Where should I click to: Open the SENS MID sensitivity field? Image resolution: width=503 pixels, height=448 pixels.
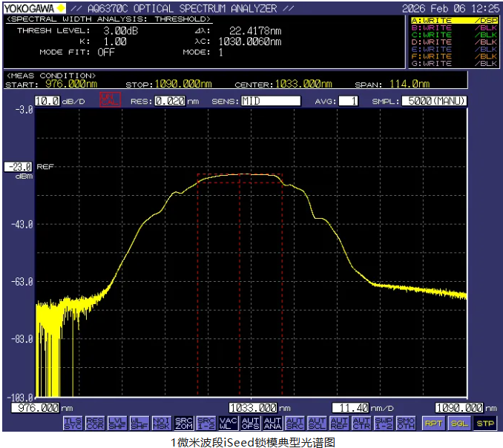(270, 101)
